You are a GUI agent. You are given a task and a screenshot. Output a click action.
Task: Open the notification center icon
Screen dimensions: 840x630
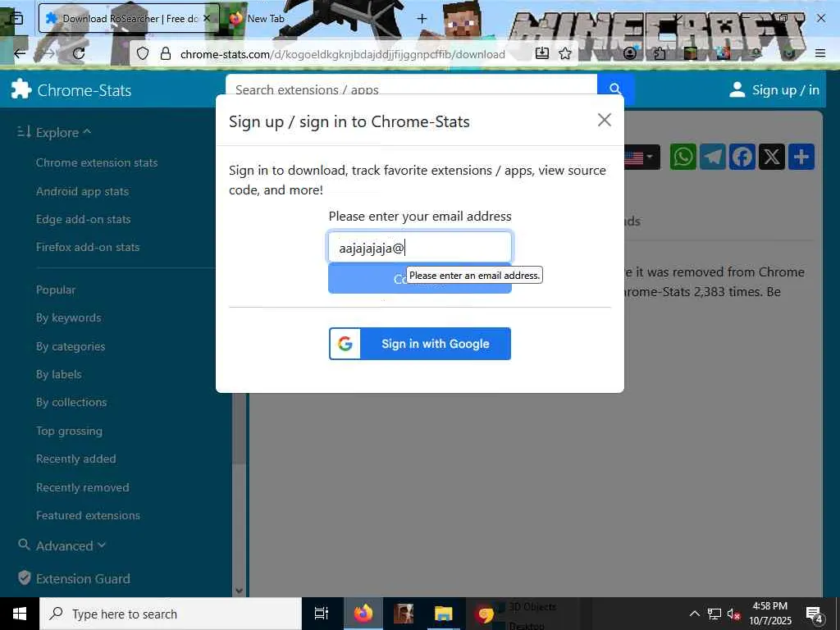(815, 614)
